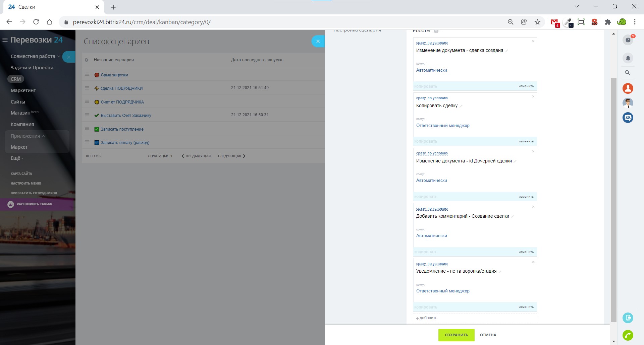Viewport: 644px width, 345px height.
Task: Open 'Маркет' in sidebar
Action: coord(19,147)
